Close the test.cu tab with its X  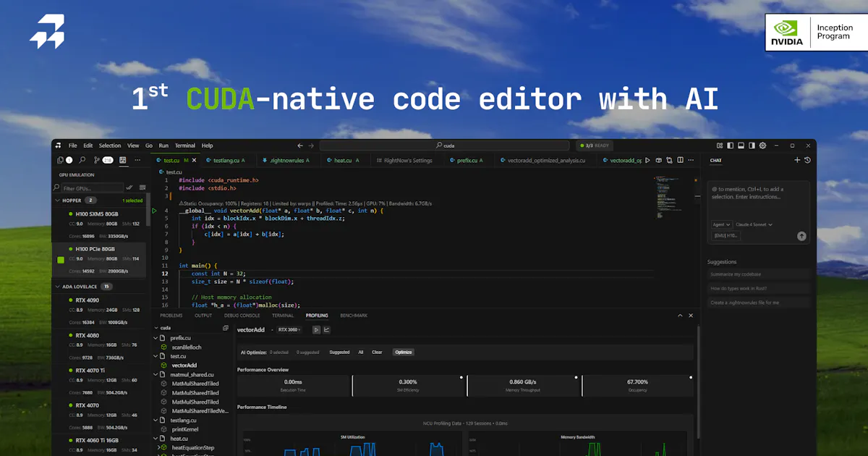pos(195,160)
